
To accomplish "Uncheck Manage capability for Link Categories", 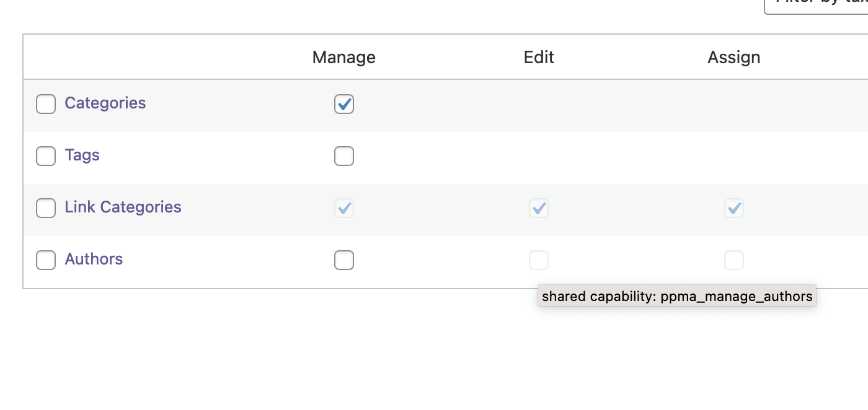I will (x=344, y=208).
